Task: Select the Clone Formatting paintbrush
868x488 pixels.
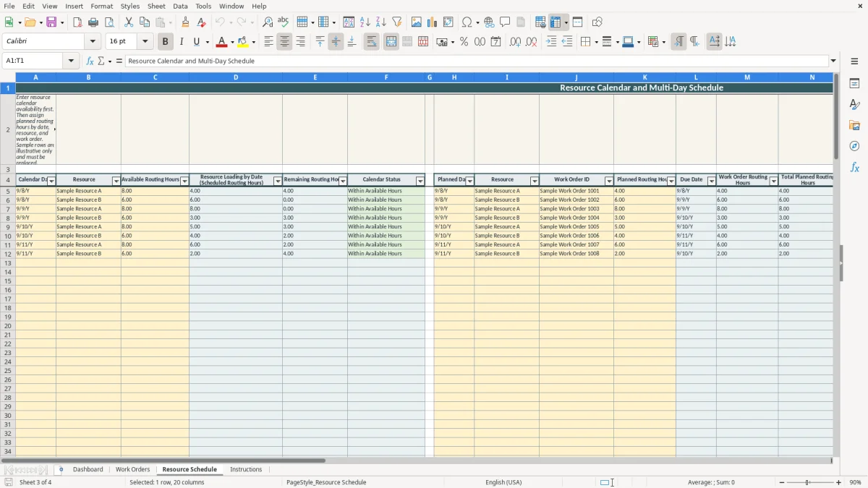Action: click(x=185, y=22)
